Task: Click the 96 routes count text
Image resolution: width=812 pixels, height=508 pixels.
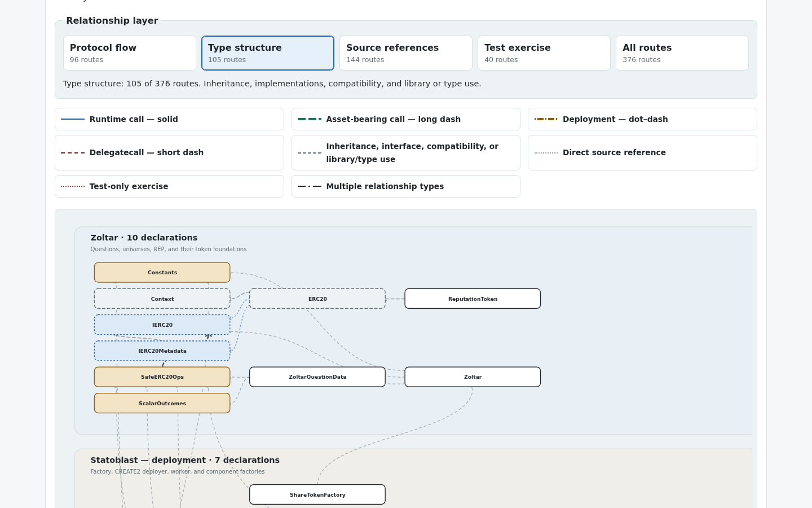Action: pos(86,60)
